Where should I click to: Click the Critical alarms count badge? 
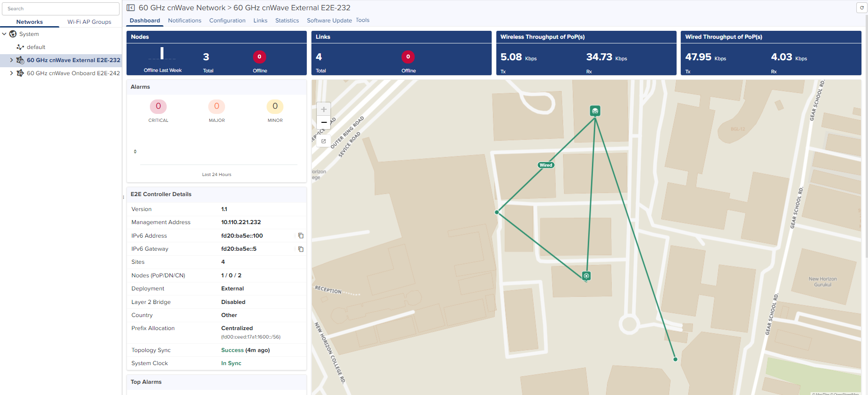point(158,106)
